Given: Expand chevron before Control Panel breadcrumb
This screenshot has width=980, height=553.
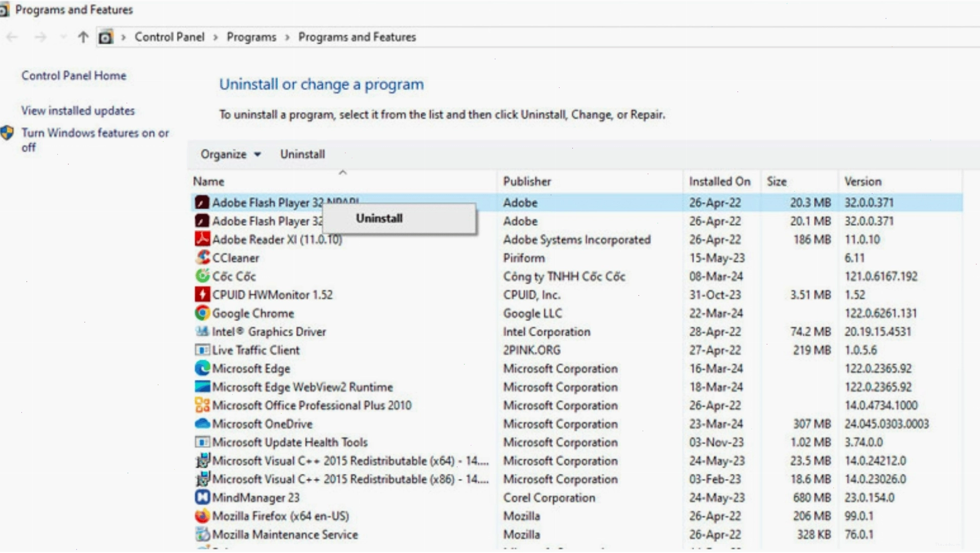Looking at the screenshot, I should point(123,37).
